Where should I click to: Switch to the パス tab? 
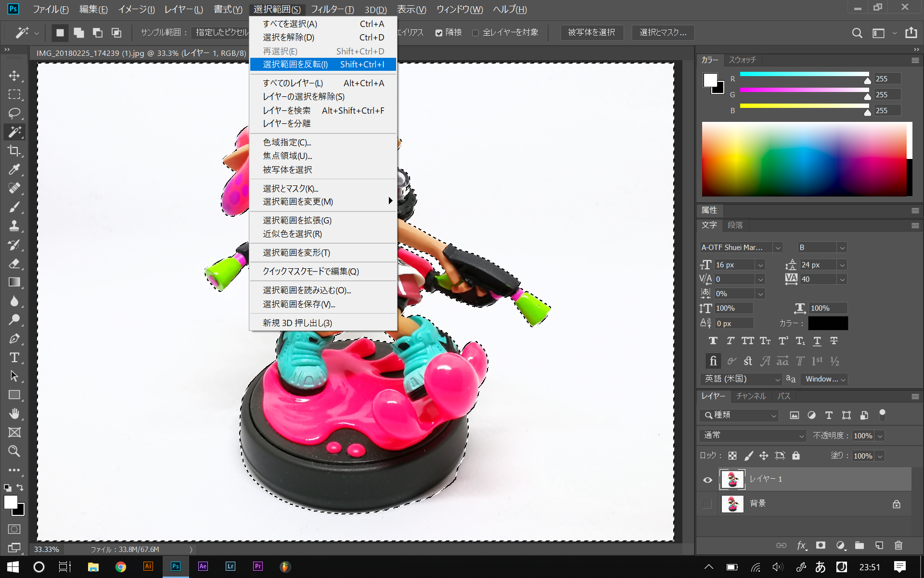pos(784,396)
